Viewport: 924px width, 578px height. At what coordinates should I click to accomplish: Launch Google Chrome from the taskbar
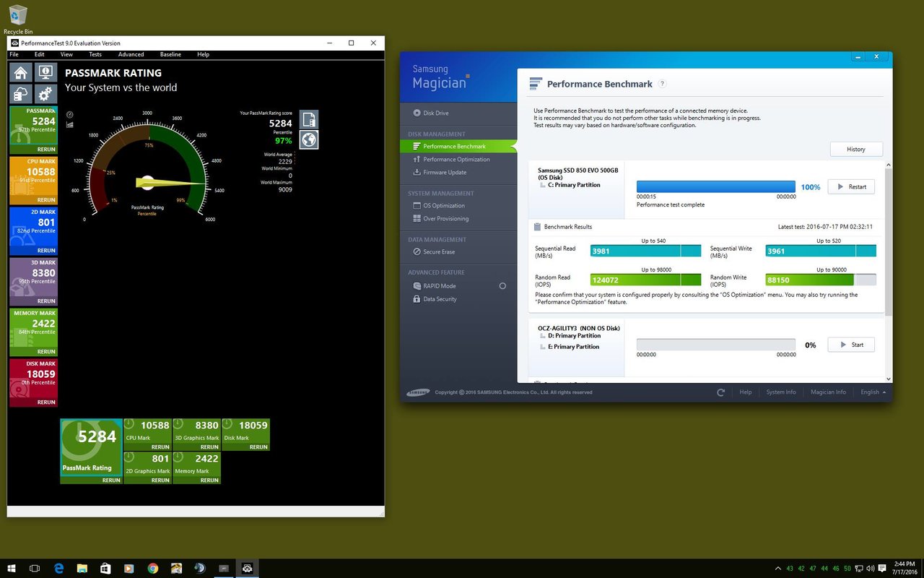pos(153,569)
